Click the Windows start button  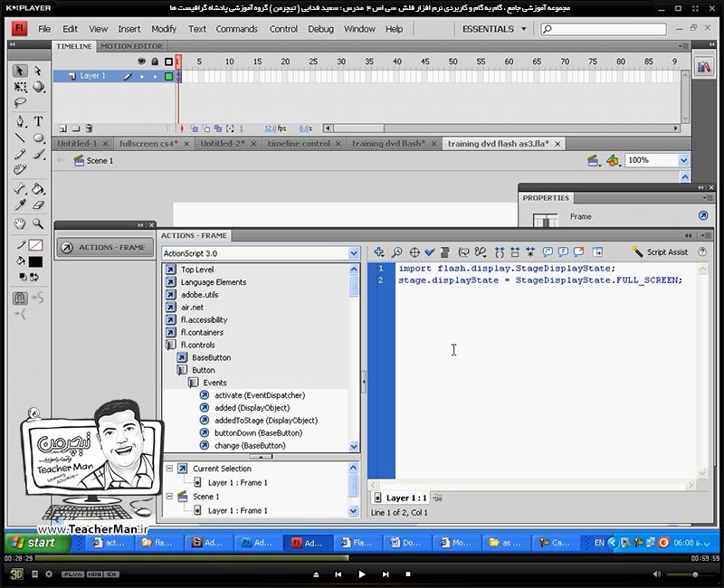[38, 543]
